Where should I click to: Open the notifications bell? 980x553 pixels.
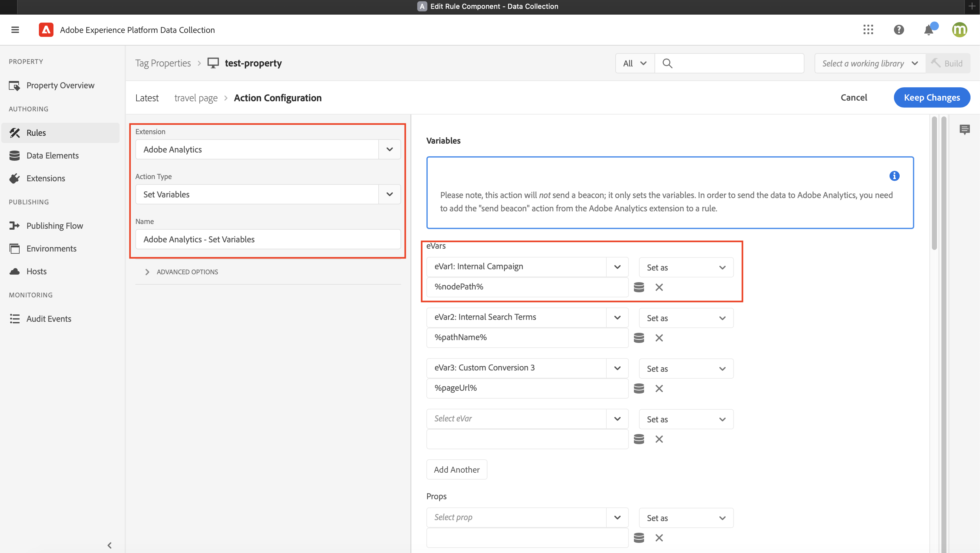tap(929, 29)
